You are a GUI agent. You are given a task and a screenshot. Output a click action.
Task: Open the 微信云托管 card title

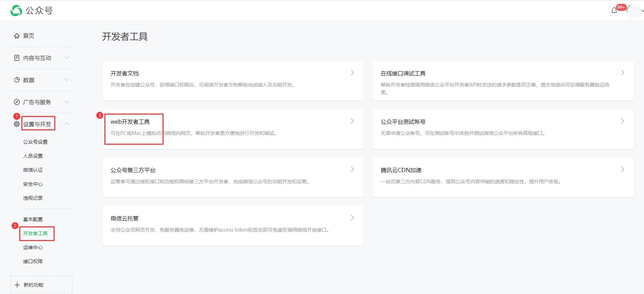pyautogui.click(x=125, y=218)
